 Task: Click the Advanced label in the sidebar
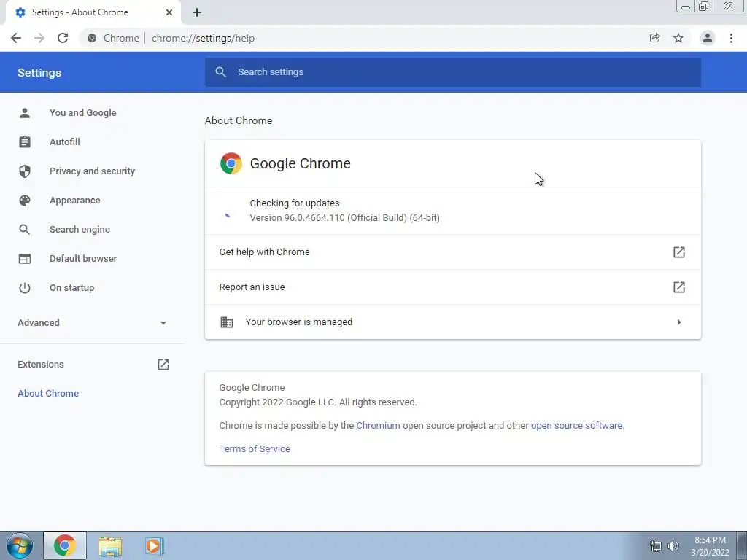point(39,323)
